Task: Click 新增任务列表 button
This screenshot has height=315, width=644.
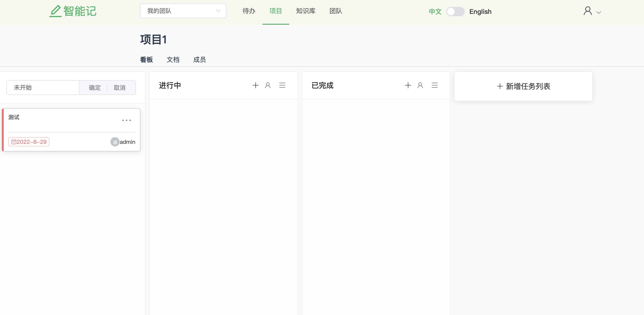Action: pos(523,86)
